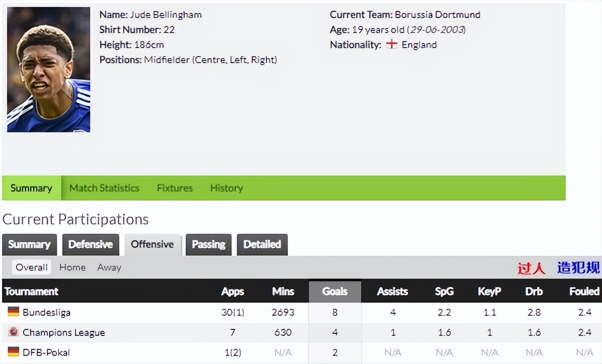Open the Bundesliga tournament link

click(46, 312)
